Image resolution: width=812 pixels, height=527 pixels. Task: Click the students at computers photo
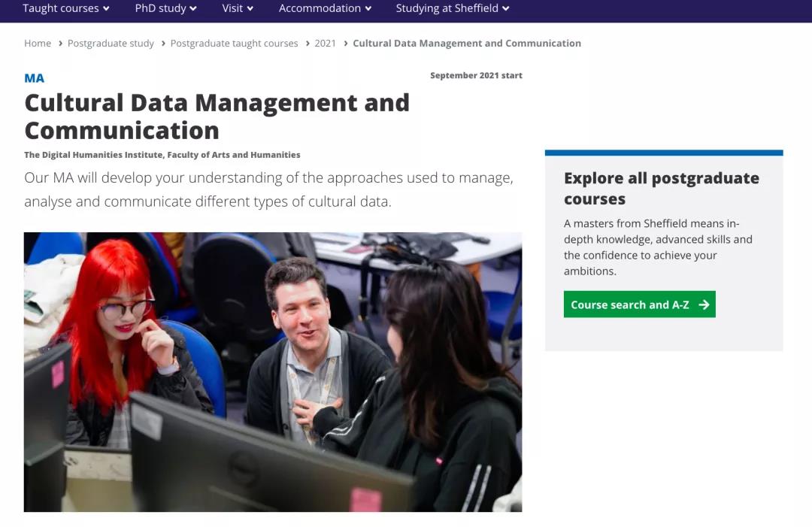click(x=273, y=372)
